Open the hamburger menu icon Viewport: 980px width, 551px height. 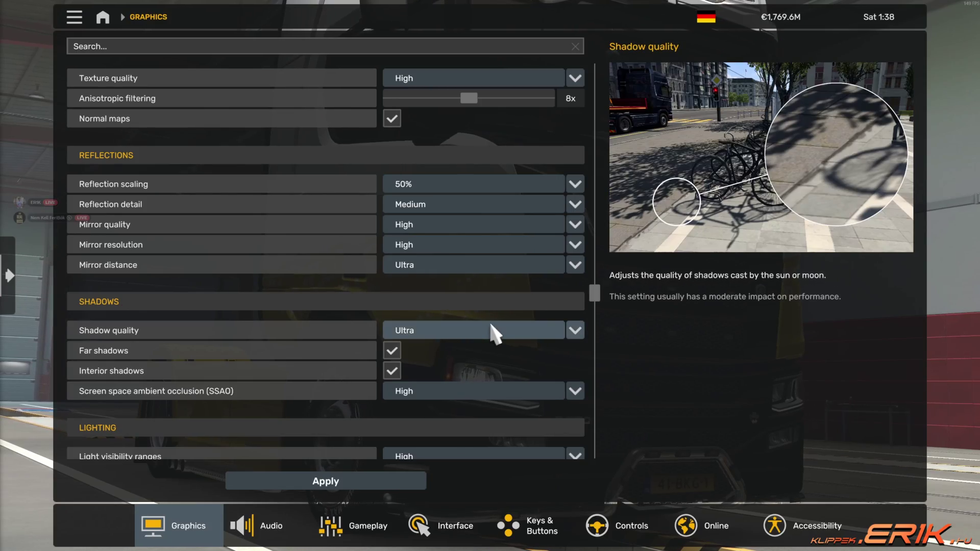coord(74,17)
